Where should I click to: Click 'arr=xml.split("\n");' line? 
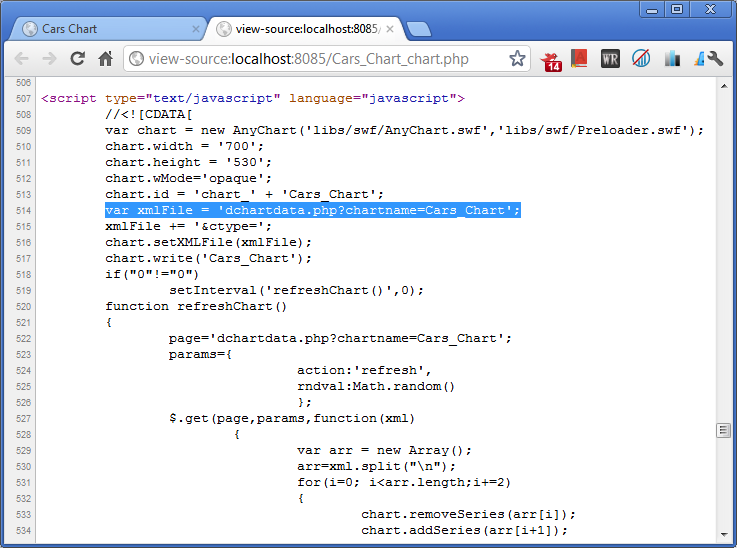[376, 466]
